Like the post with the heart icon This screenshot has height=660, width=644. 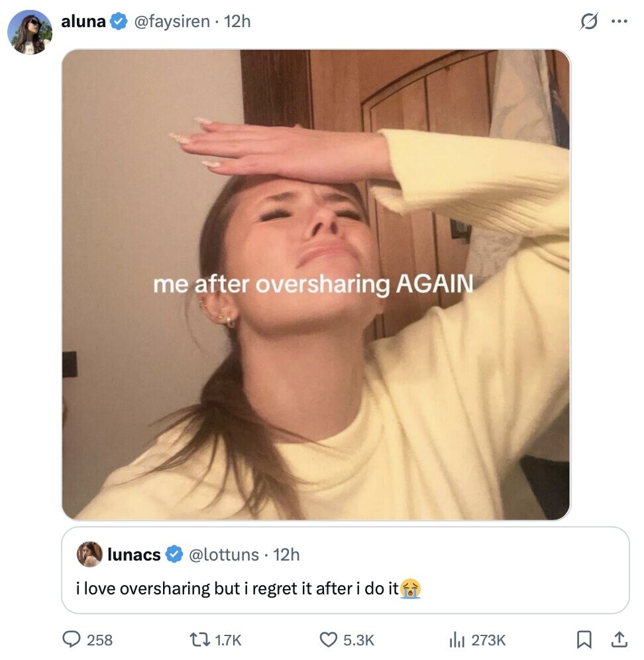click(x=329, y=639)
